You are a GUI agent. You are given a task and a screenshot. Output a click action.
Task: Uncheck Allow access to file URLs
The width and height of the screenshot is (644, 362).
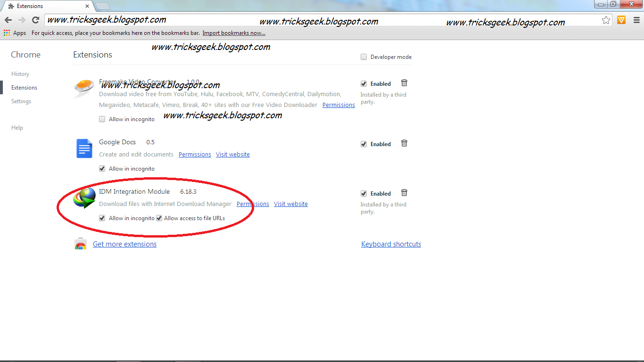159,218
